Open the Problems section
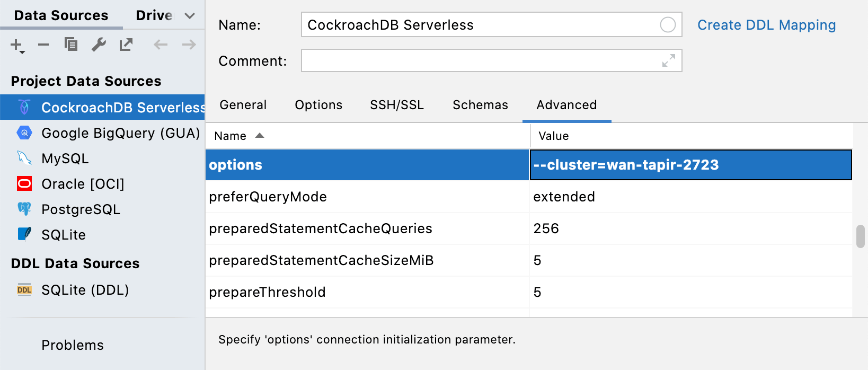 pyautogui.click(x=73, y=345)
